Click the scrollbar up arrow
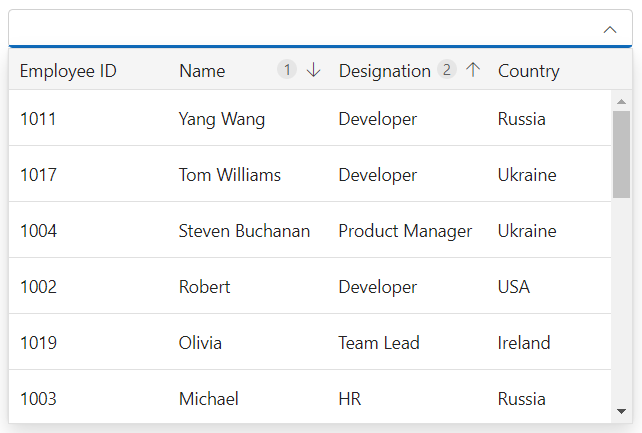The image size is (642, 433). 621,102
